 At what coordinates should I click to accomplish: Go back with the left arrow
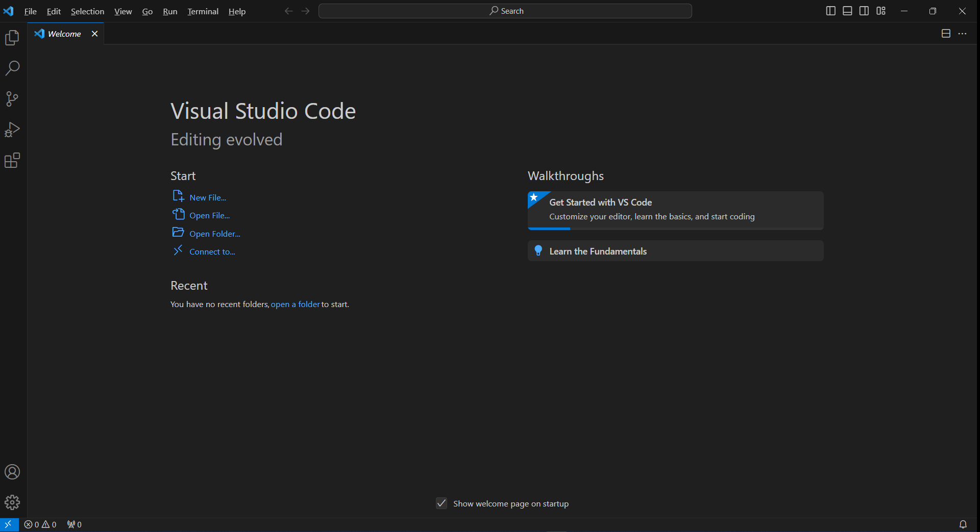pos(288,11)
